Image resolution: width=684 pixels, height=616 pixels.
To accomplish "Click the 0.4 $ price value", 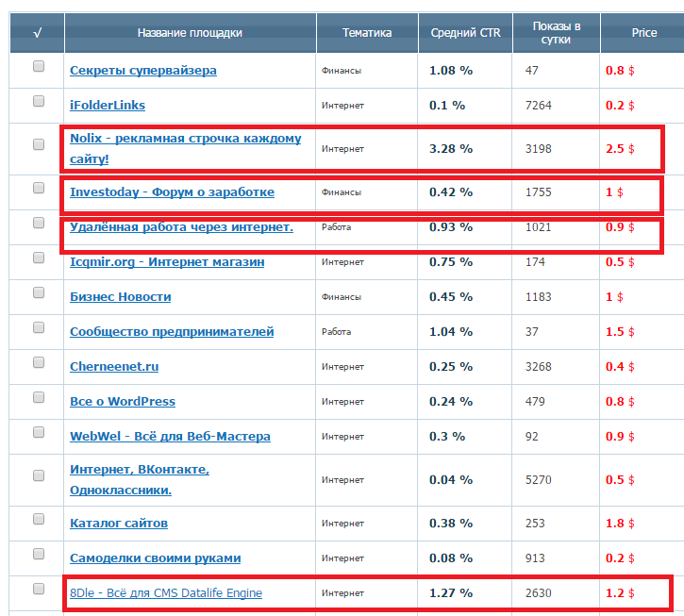I will pyautogui.click(x=620, y=366).
